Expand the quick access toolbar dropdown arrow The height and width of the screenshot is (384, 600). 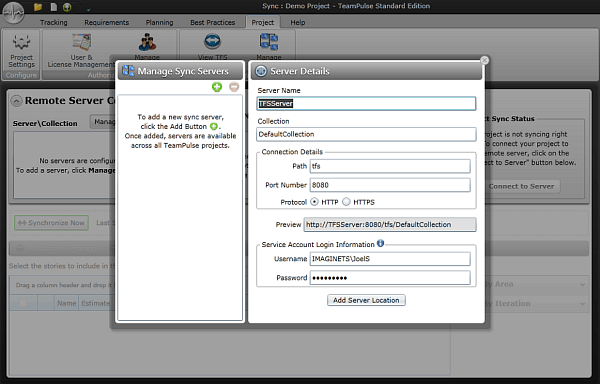tap(88, 9)
